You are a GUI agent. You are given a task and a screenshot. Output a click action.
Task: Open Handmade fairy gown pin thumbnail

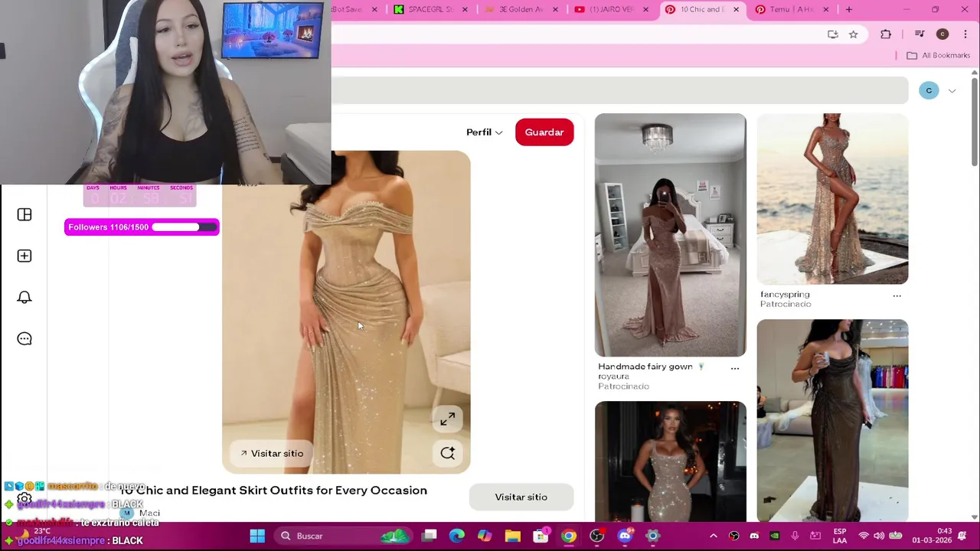[671, 235]
